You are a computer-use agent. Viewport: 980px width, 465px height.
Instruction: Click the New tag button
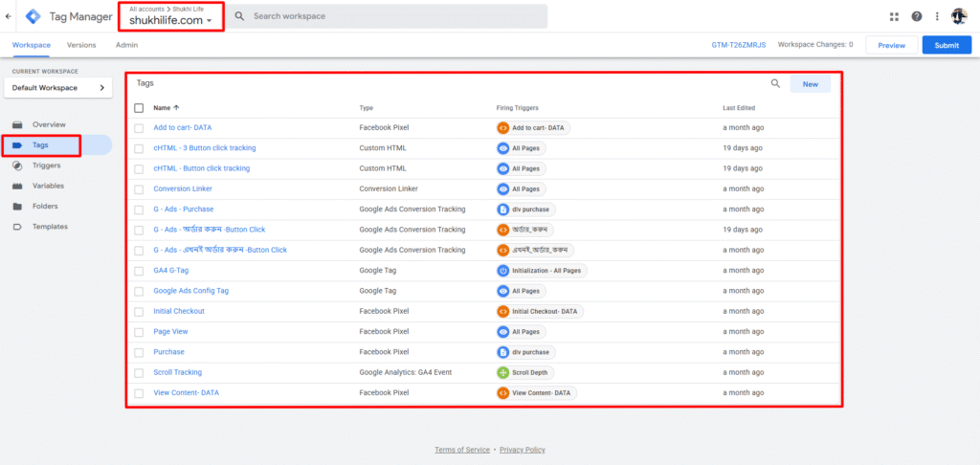click(x=810, y=84)
